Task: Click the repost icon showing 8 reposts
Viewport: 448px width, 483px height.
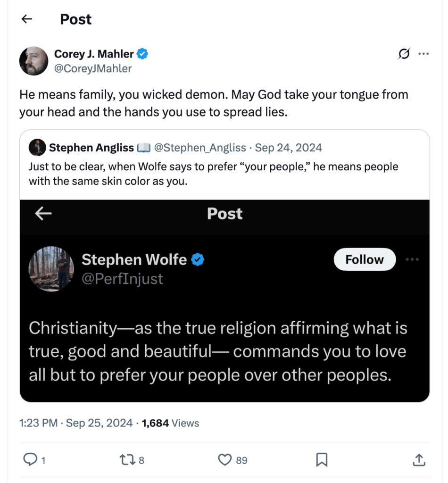Action: [128, 460]
